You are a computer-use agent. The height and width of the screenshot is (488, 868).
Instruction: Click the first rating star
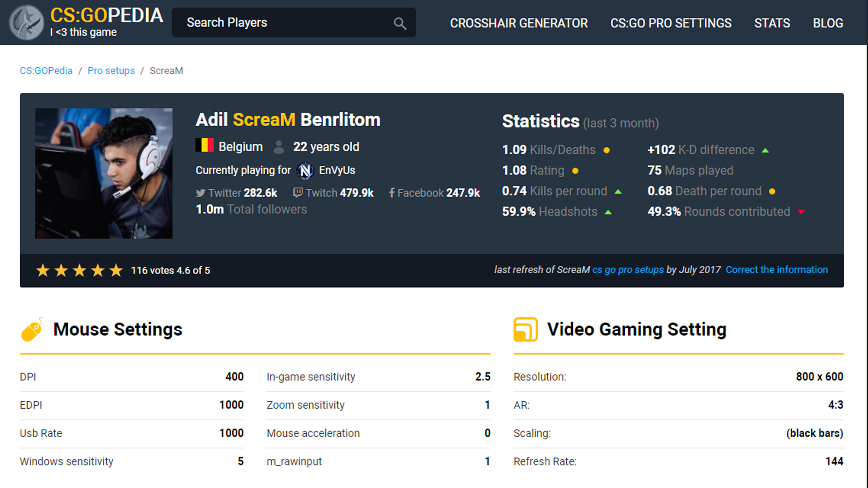pos(43,270)
